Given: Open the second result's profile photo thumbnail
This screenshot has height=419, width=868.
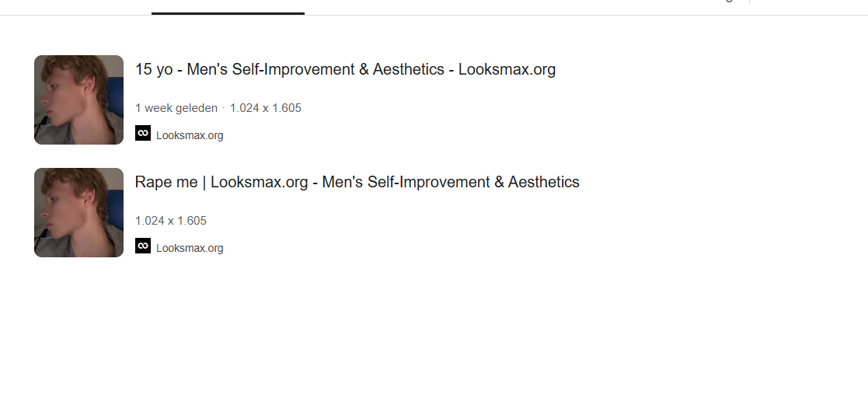Looking at the screenshot, I should [x=78, y=212].
